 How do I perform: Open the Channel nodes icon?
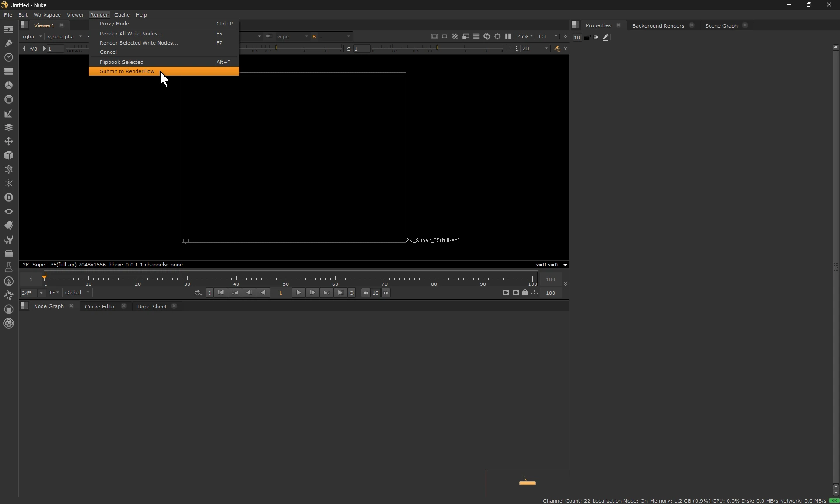[x=9, y=71]
